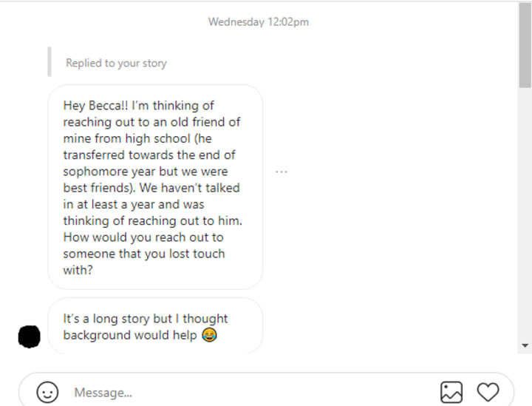Click the sender's black profile avatar
The image size is (532, 406).
tap(29, 336)
